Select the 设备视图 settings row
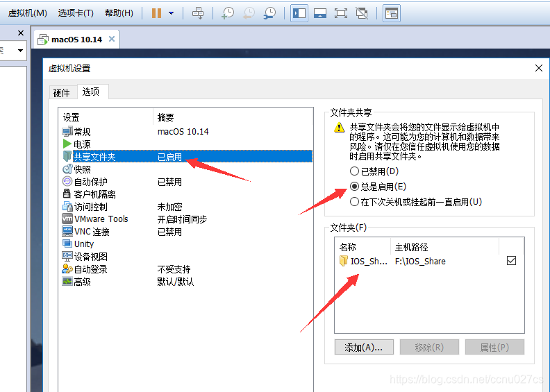Viewport: 550px width, 392px height. click(186, 257)
